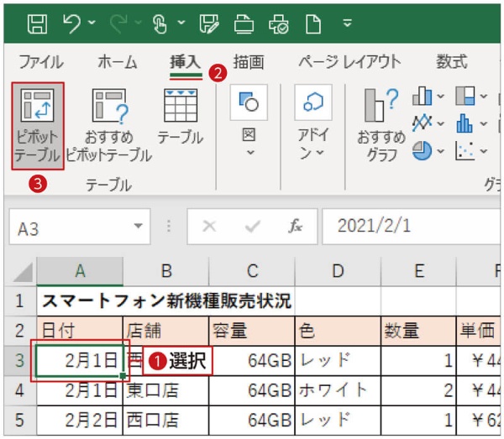Select row 2 header

click(x=20, y=331)
